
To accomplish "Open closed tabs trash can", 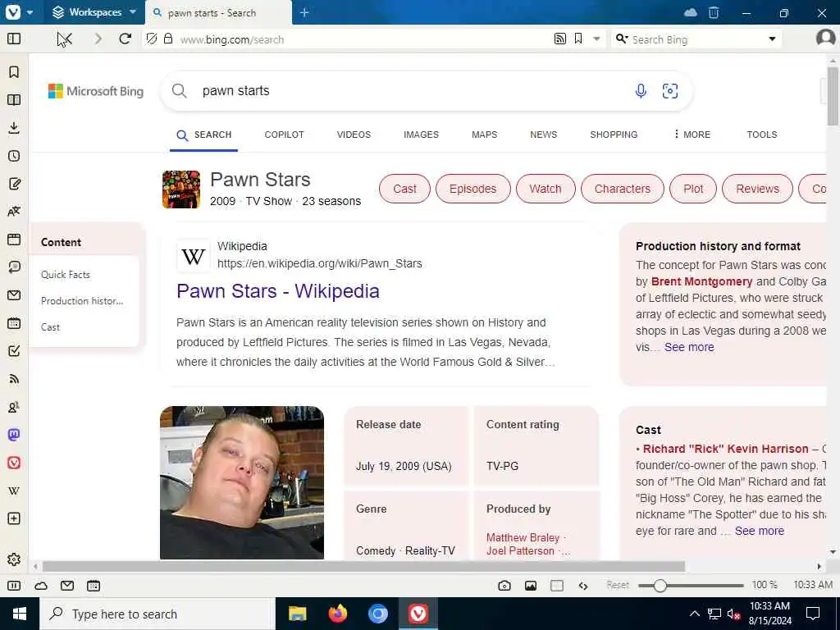I will click(x=714, y=12).
